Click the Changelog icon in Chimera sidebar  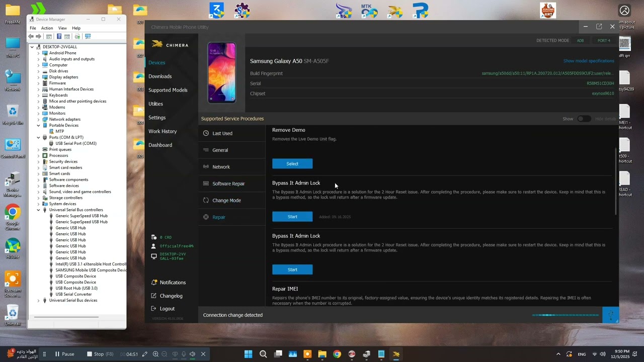click(x=154, y=296)
